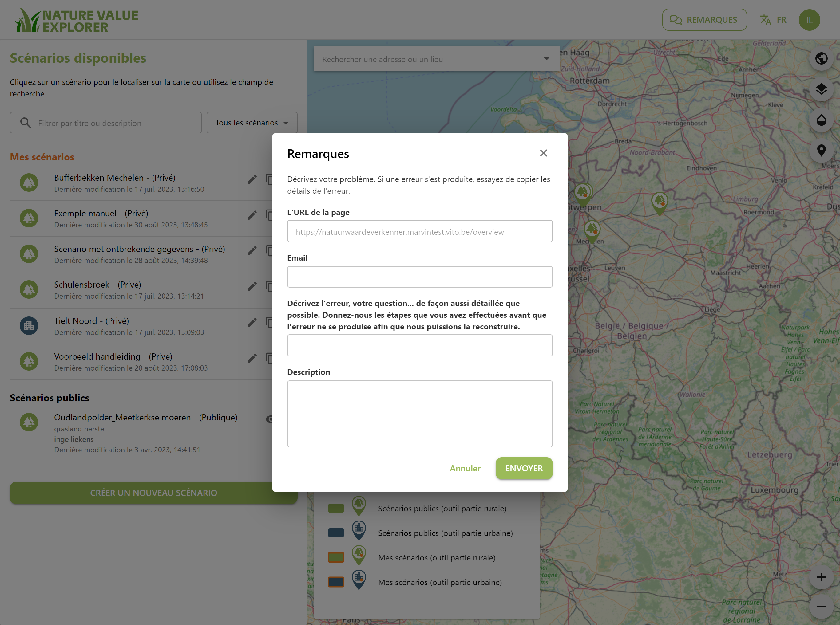Select Tielt Noord - (Privé) scenario
This screenshot has height=625, width=840.
(x=92, y=321)
